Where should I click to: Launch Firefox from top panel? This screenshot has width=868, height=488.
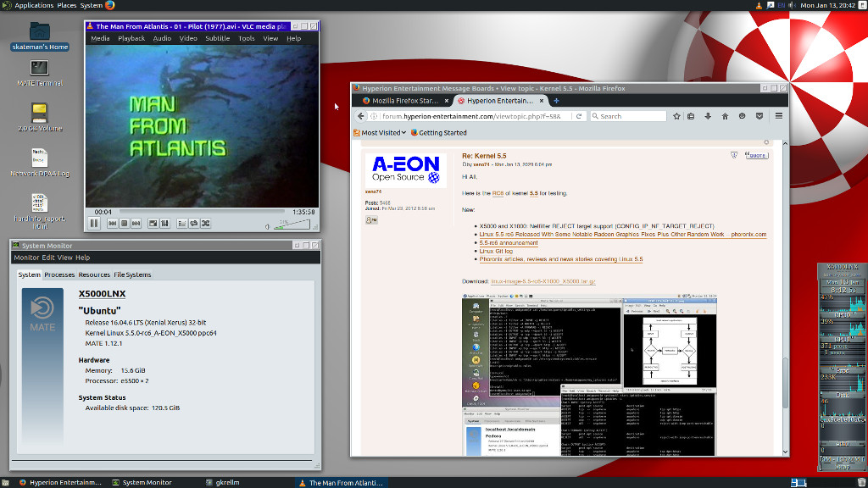coord(109,5)
